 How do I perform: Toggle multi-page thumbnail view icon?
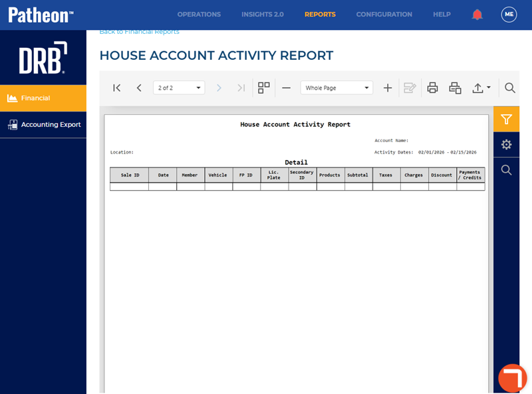point(264,88)
